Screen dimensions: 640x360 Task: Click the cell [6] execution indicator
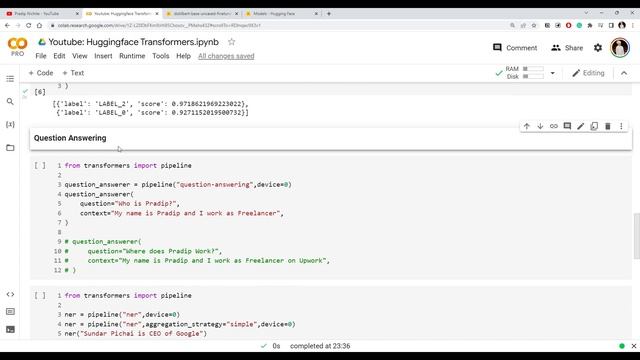tap(40, 92)
